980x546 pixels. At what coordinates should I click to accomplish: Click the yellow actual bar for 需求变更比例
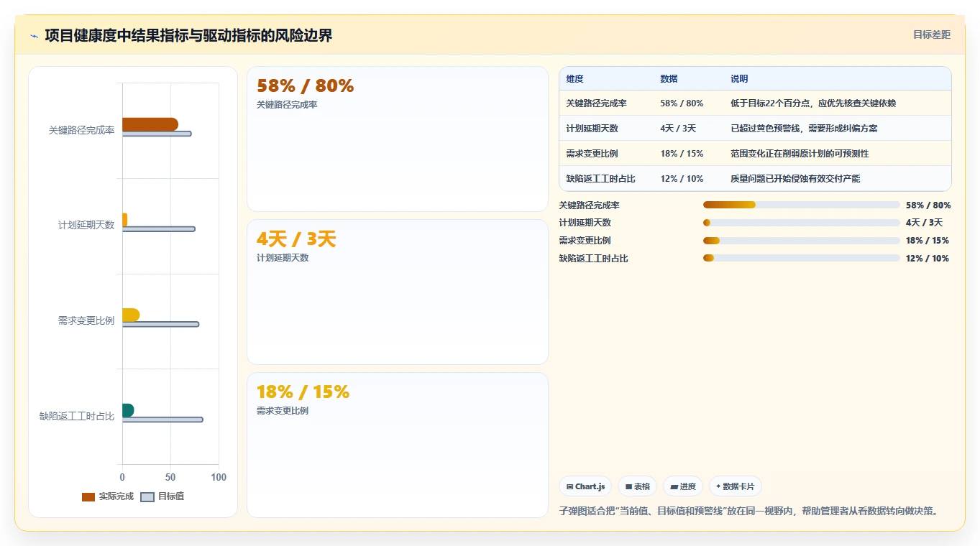[131, 315]
